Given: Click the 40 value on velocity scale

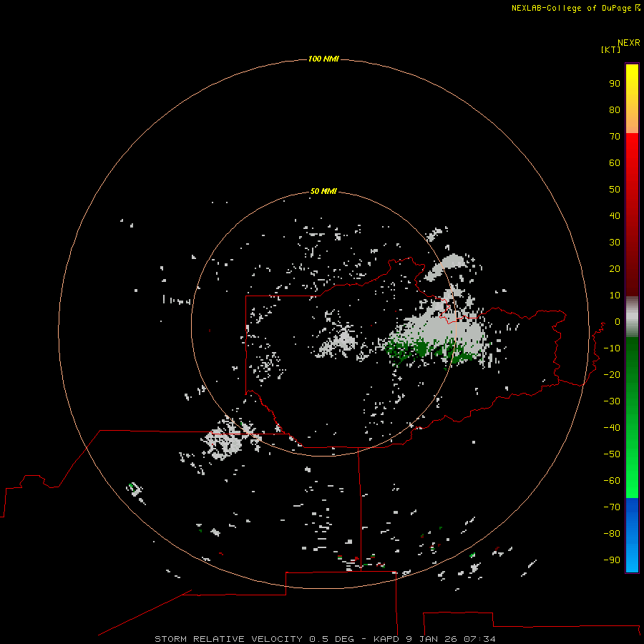Looking at the screenshot, I should [615, 216].
